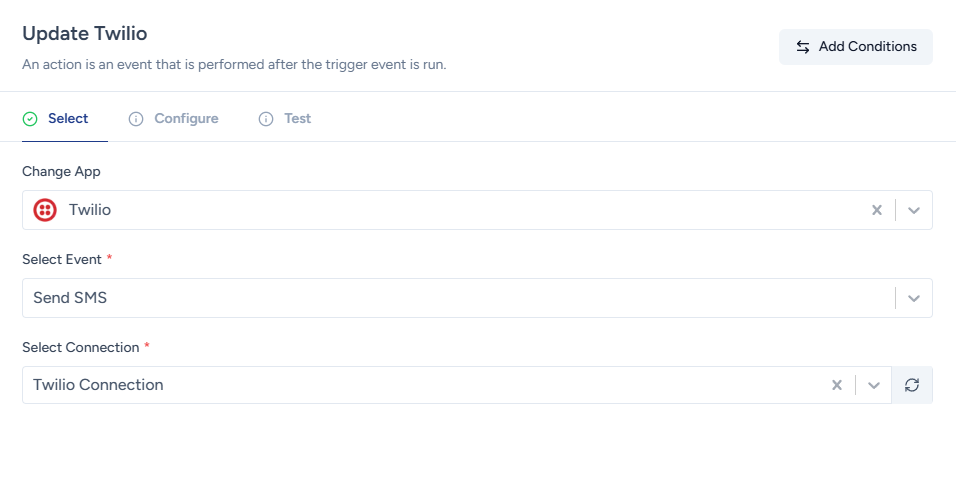Click the Twilio app name in Change App
Image resolution: width=956 pixels, height=501 pixels.
pos(90,210)
